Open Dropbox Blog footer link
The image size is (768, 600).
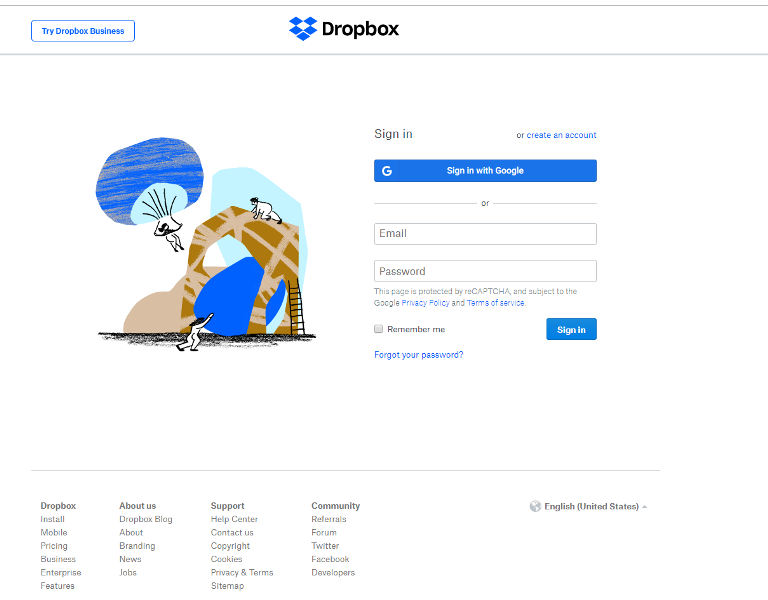(x=146, y=519)
